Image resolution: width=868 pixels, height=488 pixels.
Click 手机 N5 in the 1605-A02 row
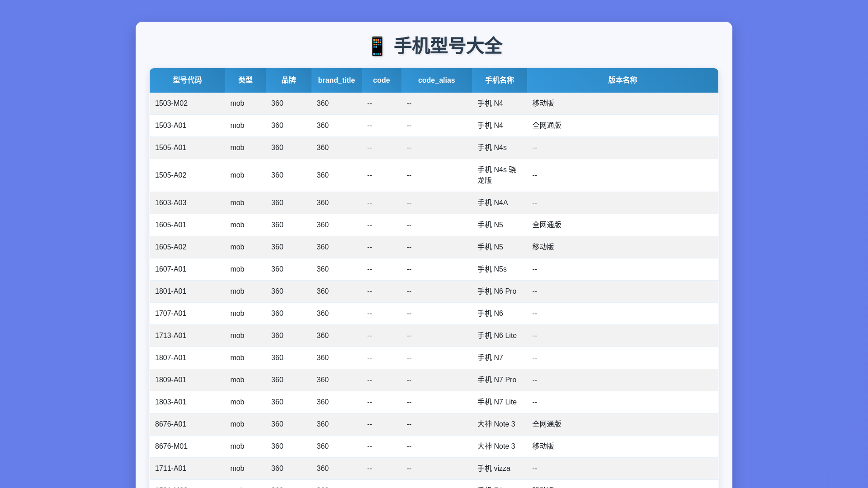point(490,247)
